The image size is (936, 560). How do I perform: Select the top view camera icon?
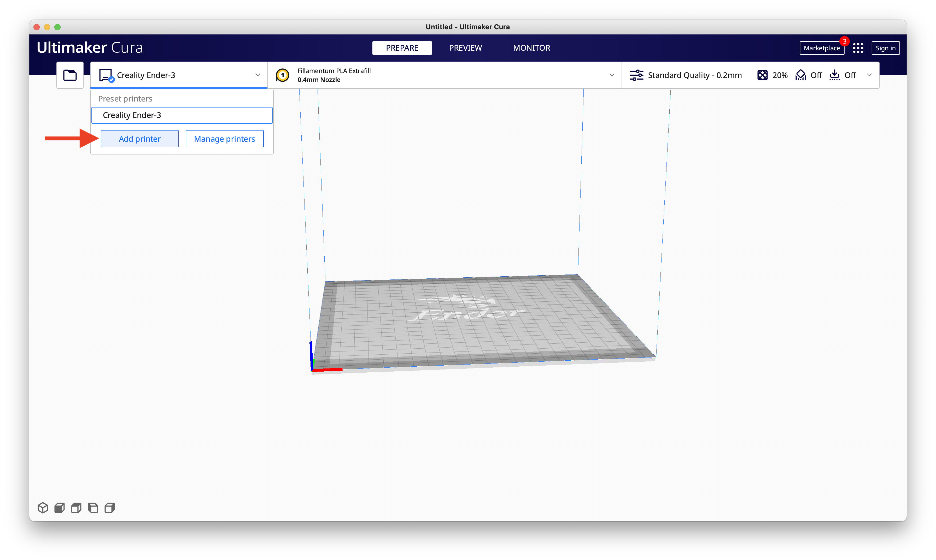(76, 508)
